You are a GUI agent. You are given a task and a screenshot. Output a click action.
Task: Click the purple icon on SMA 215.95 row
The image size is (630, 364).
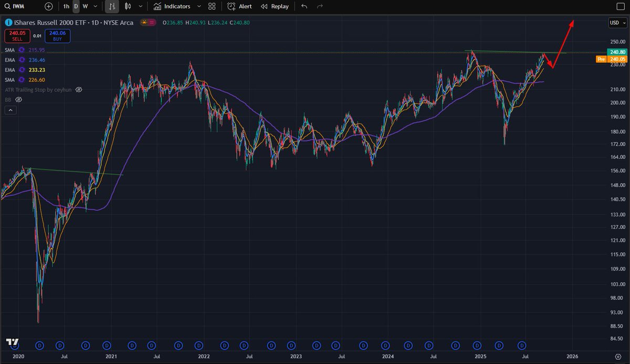[22, 50]
